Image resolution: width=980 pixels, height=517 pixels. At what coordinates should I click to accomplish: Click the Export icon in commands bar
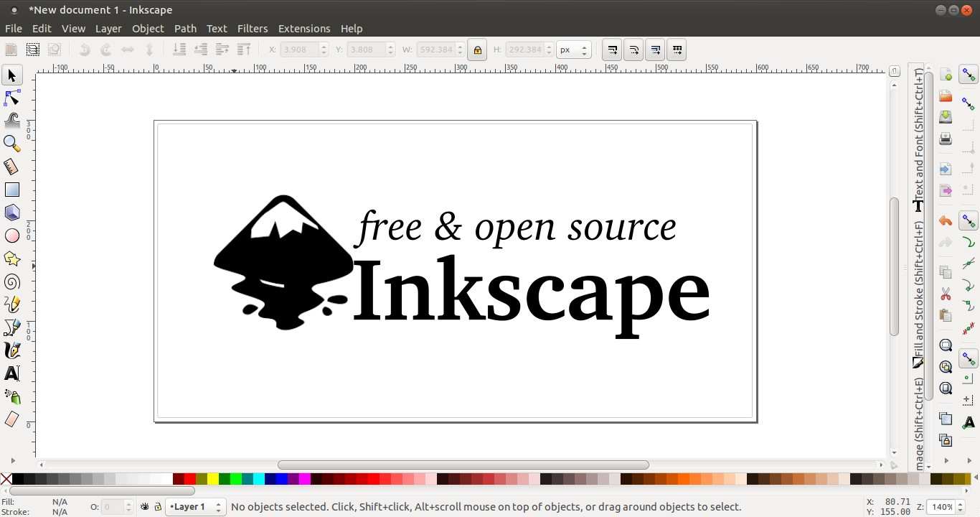click(x=946, y=191)
